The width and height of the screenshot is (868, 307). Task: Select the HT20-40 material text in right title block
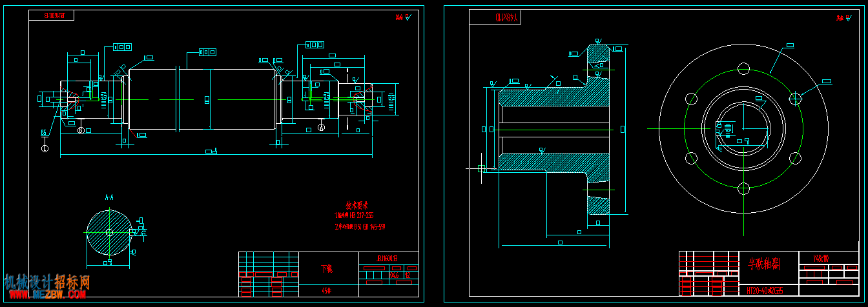tap(764, 291)
